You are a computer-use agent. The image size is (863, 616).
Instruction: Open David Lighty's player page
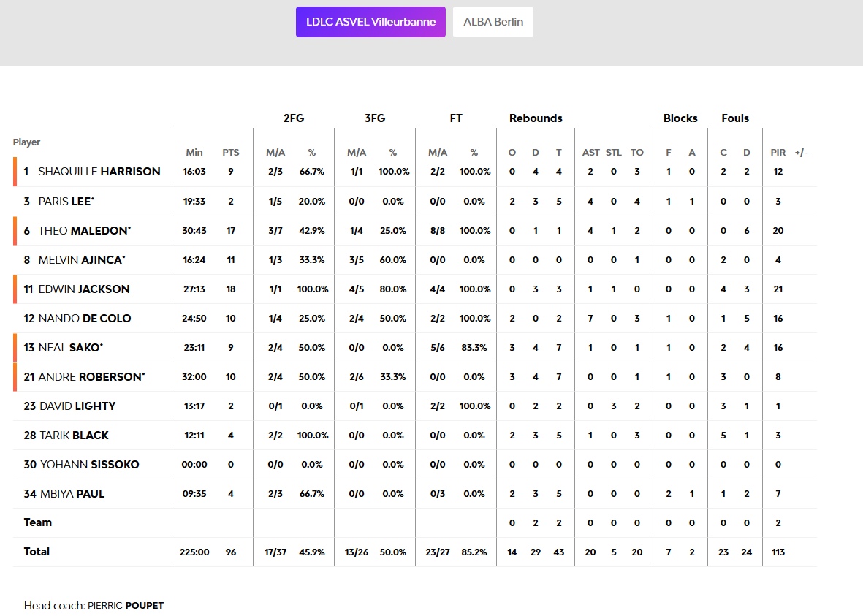pos(77,406)
